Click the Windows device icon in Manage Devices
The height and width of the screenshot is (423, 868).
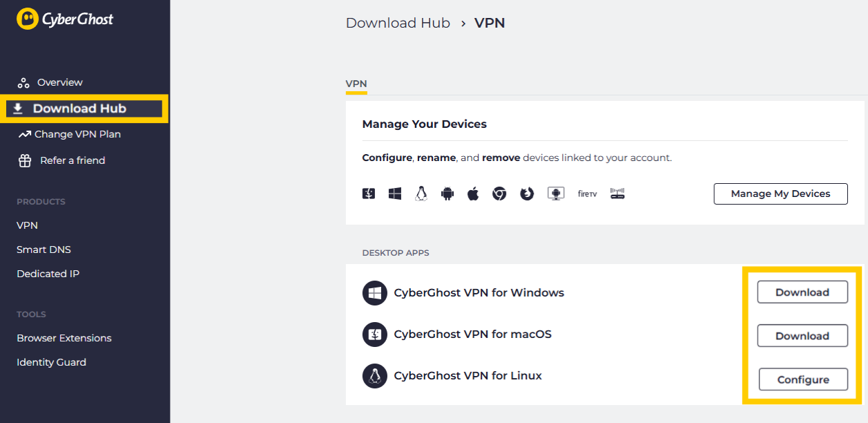395,194
